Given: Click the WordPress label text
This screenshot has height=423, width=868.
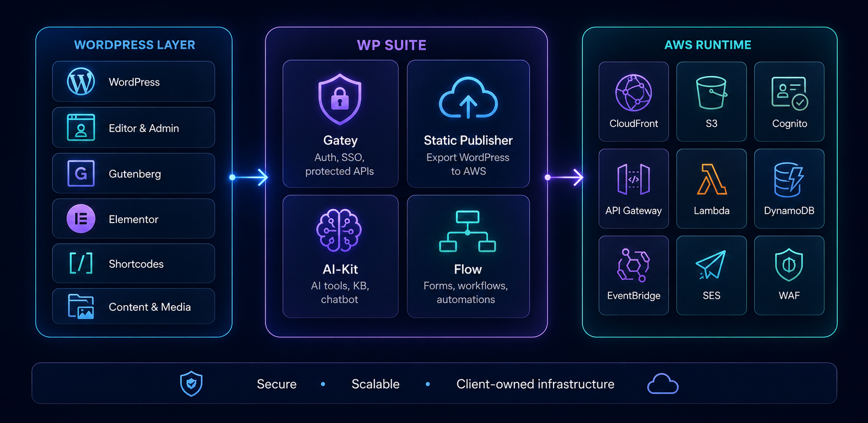Looking at the screenshot, I should coord(134,82).
